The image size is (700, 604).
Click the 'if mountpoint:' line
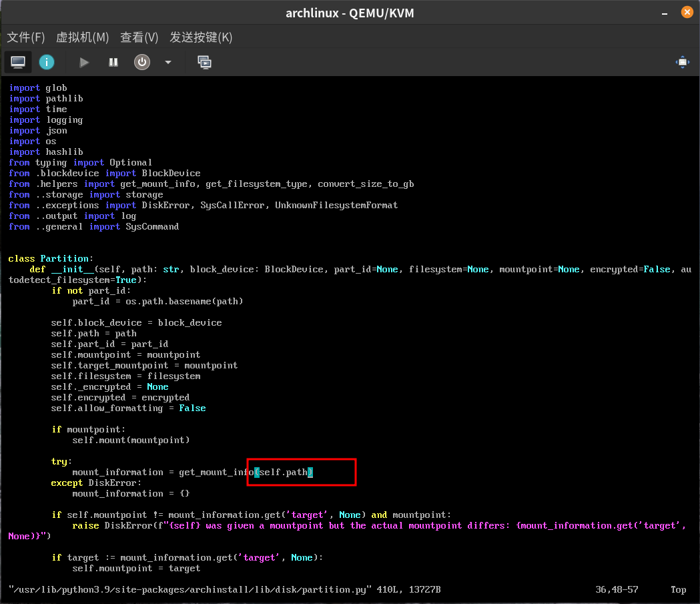pyautogui.click(x=88, y=429)
